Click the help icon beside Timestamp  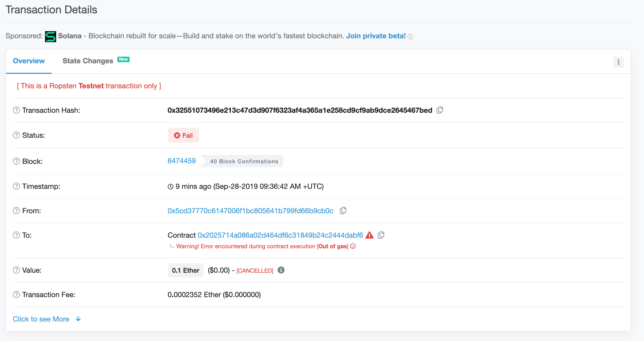16,186
